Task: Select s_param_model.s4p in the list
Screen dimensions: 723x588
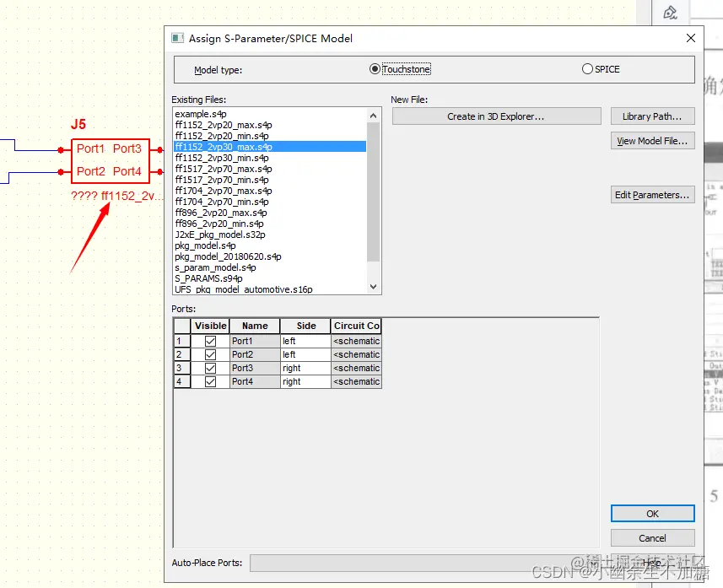Action: tap(270, 267)
